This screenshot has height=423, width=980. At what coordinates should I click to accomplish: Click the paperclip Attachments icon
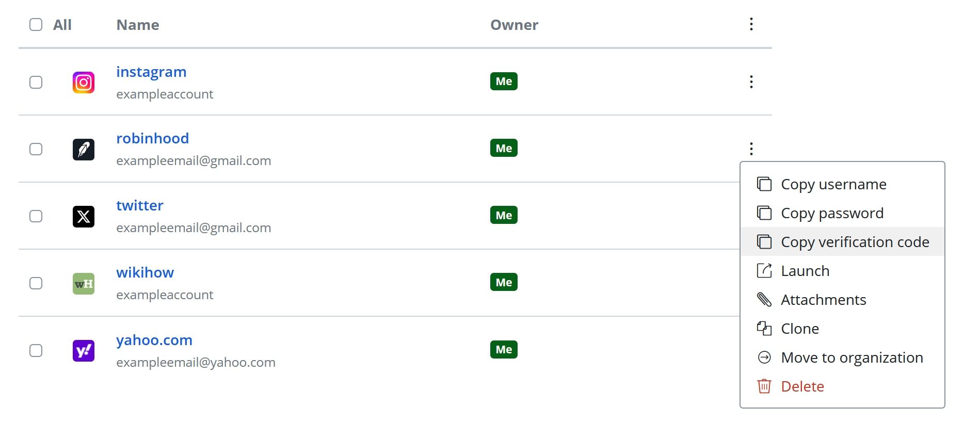764,300
